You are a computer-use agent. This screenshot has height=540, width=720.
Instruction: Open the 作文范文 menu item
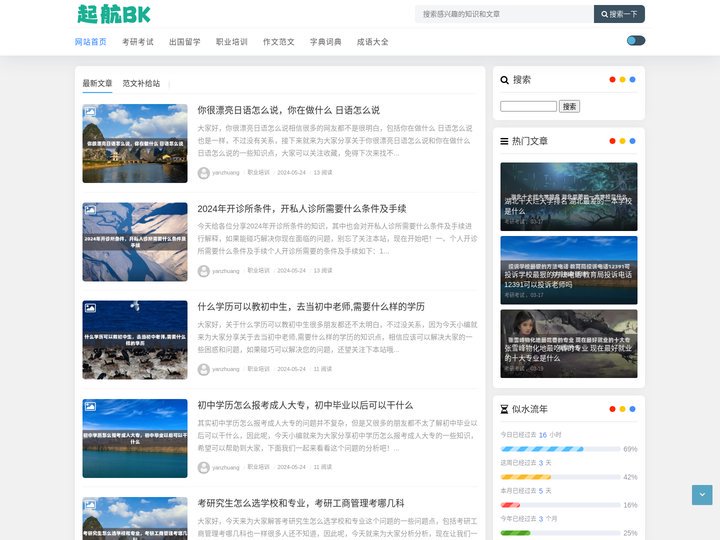[x=278, y=42]
